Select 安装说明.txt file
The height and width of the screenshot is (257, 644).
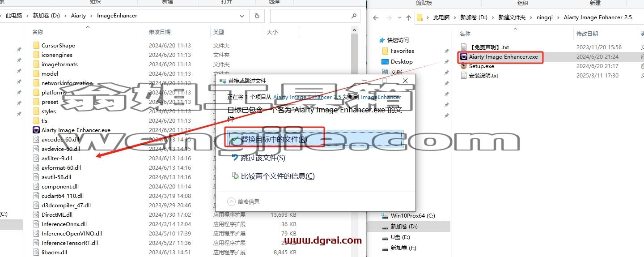(x=483, y=75)
